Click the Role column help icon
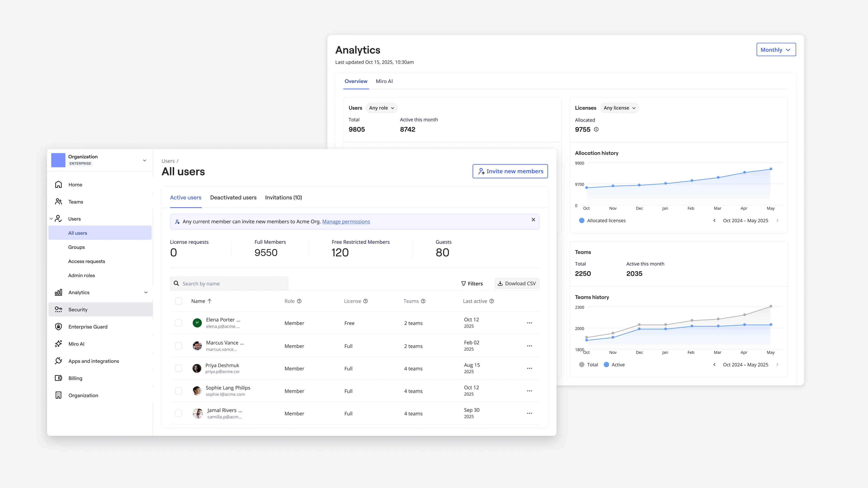 tap(299, 301)
